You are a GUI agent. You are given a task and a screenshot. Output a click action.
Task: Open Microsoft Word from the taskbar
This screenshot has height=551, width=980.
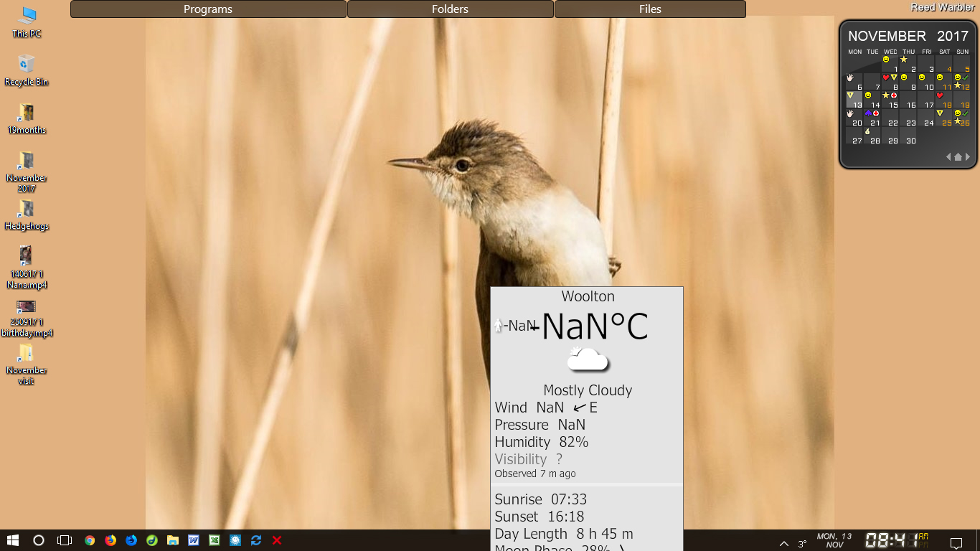click(x=194, y=540)
